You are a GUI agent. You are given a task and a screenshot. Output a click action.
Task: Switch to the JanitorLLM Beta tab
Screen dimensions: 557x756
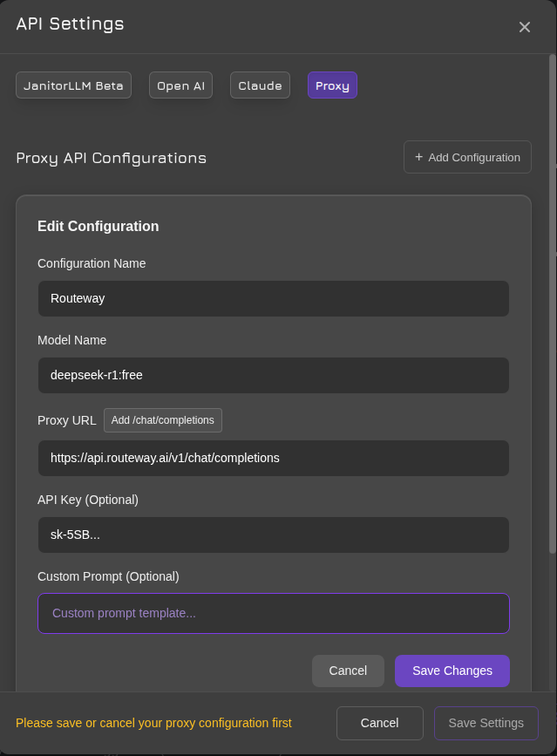click(x=73, y=85)
